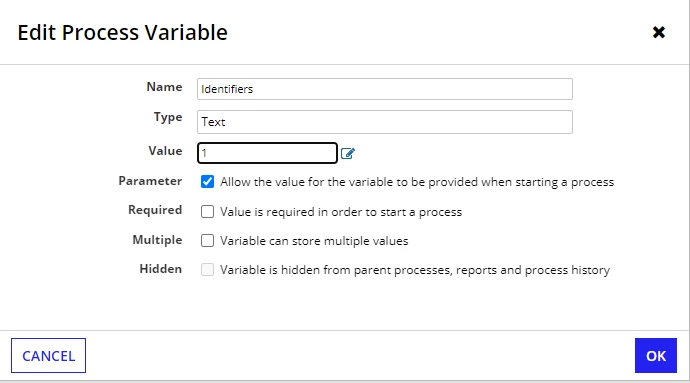Click 'Value is required in order to start' text

tap(341, 212)
